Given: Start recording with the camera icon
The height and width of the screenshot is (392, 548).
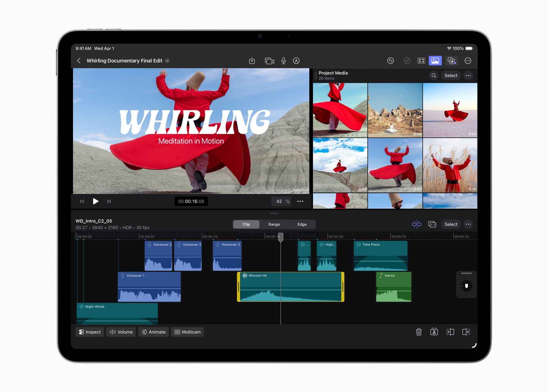Looking at the screenshot, I should pyautogui.click(x=269, y=61).
